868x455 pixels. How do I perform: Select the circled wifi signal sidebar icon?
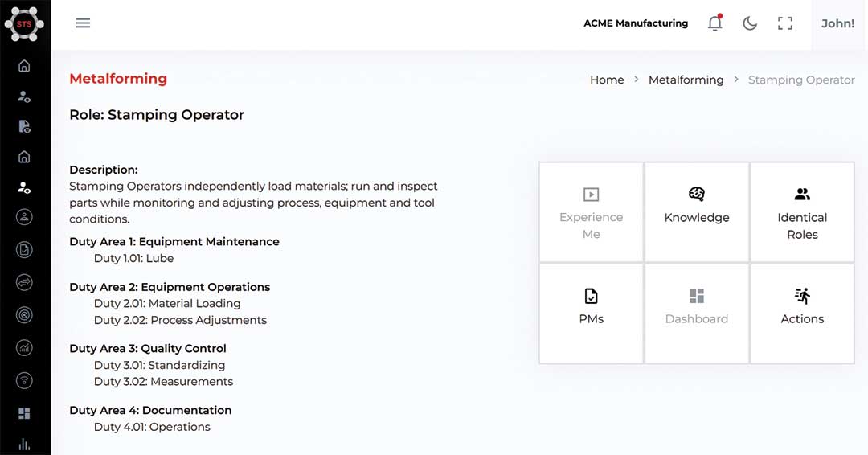[x=24, y=380]
